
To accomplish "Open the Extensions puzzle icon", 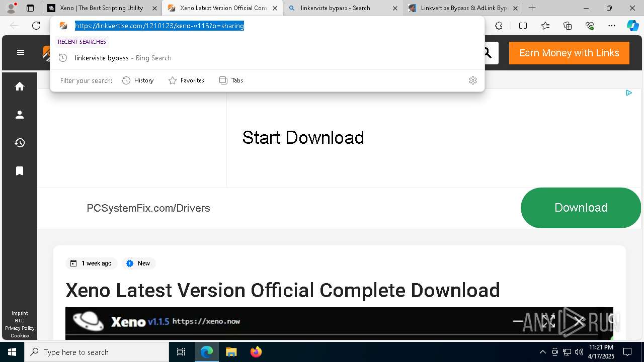I will point(499,26).
